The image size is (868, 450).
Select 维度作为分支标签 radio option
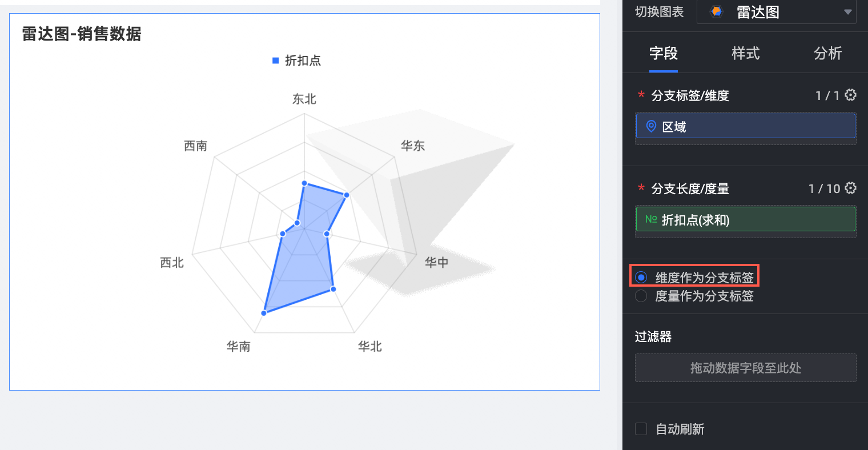pyautogui.click(x=641, y=278)
